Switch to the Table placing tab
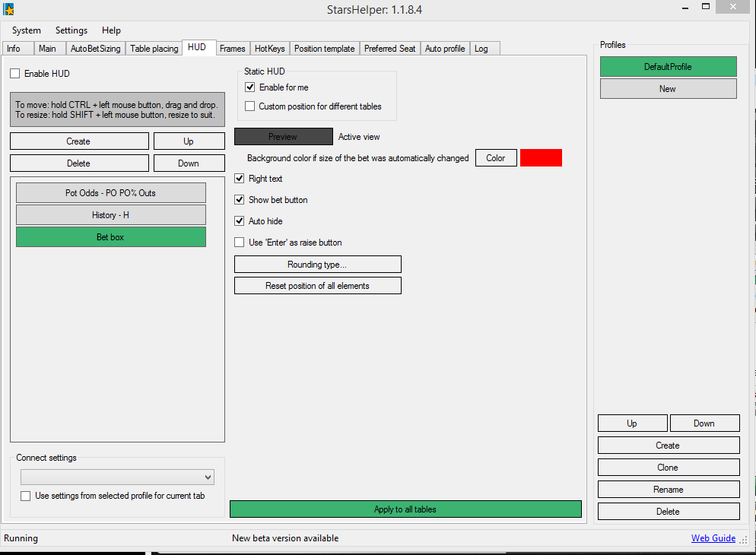The height and width of the screenshot is (555, 756). [154, 49]
